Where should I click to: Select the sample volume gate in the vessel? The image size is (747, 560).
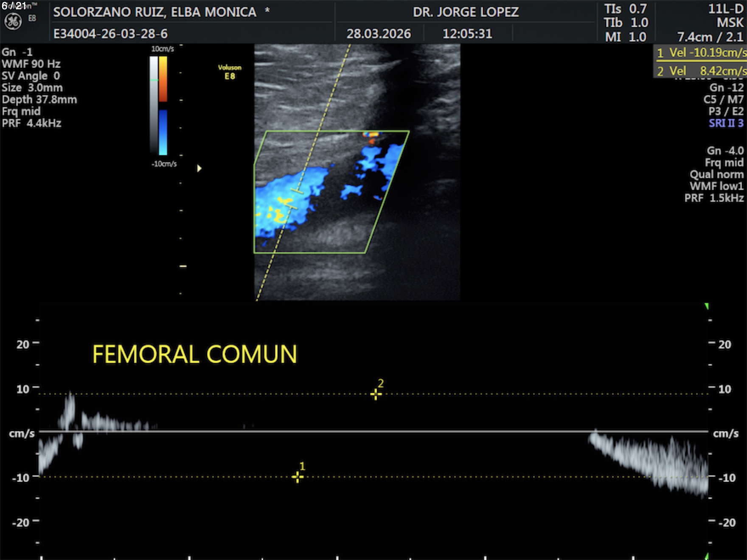click(x=294, y=199)
